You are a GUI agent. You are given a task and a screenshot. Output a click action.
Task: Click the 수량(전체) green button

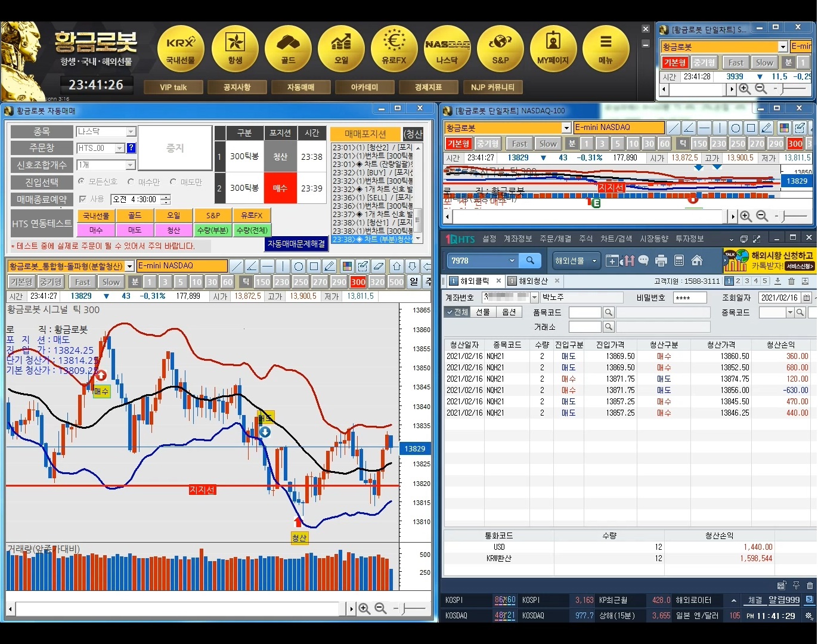pos(252,230)
